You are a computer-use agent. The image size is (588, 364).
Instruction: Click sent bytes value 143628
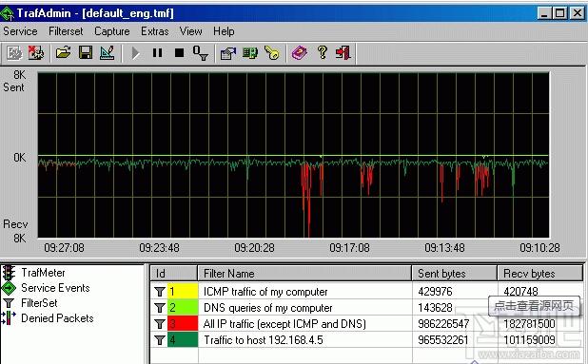pos(435,308)
